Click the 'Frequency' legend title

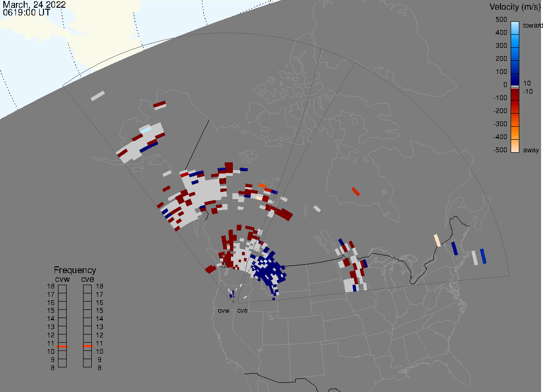point(75,270)
